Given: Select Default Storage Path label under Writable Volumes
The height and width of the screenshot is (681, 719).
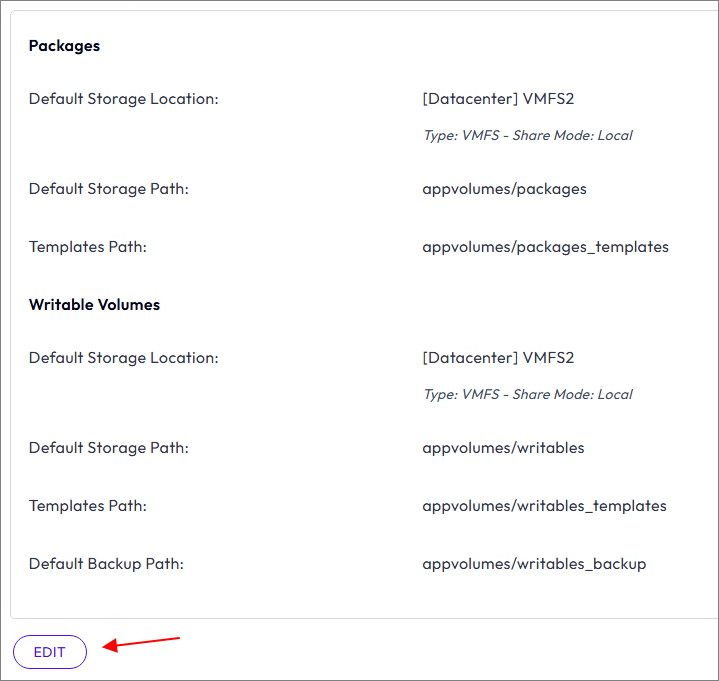Looking at the screenshot, I should click(x=108, y=448).
